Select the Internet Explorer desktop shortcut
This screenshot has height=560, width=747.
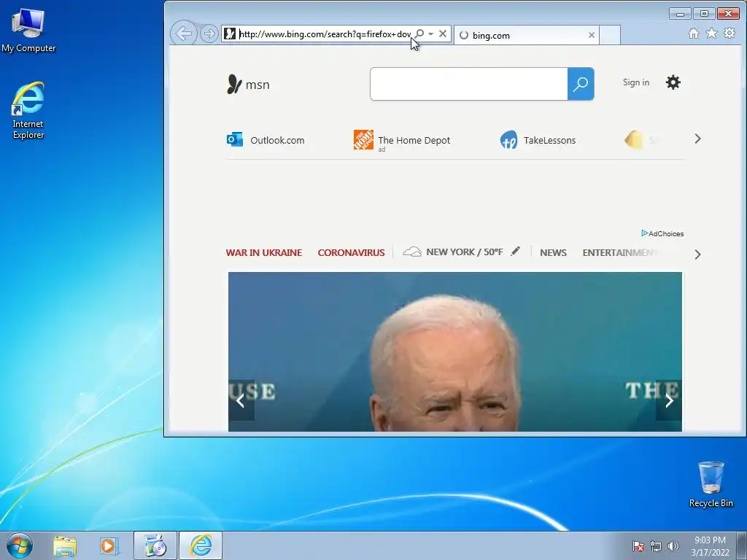(28, 111)
